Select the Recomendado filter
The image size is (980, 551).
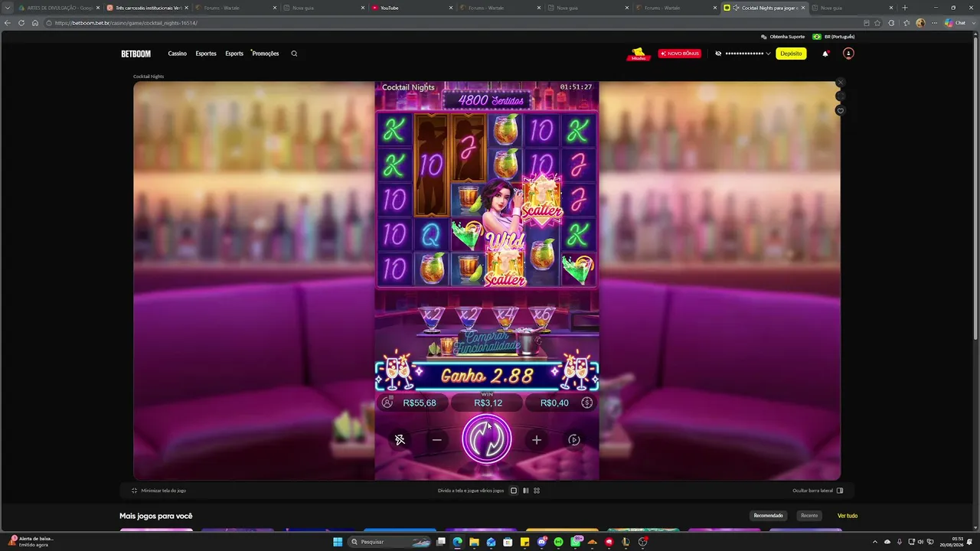point(769,516)
